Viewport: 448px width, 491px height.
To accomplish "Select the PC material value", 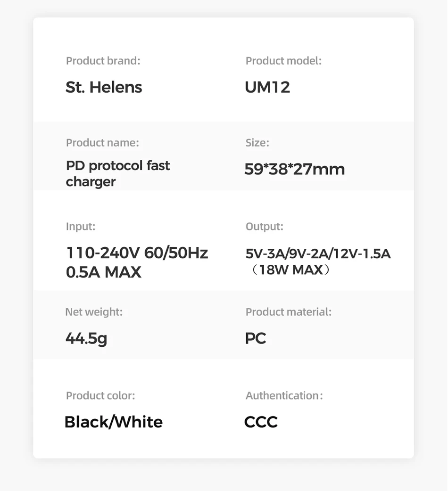I will [x=255, y=338].
